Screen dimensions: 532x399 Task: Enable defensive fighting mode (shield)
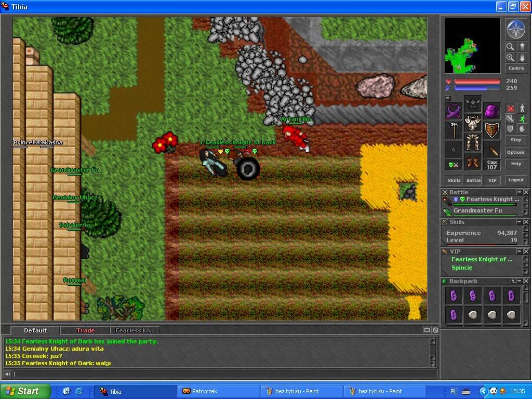point(510,129)
